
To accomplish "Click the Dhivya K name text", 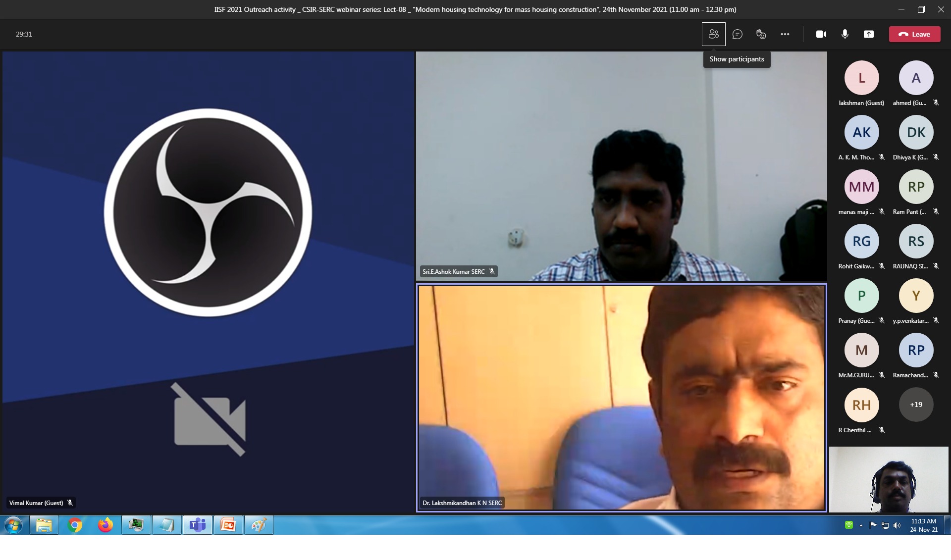I will pyautogui.click(x=910, y=157).
